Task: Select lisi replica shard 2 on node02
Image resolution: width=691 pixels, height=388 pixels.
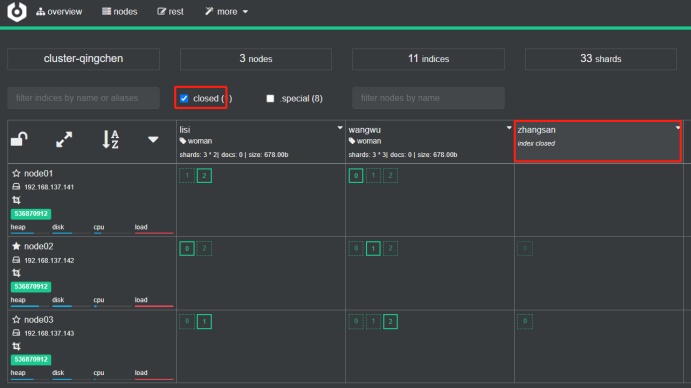Action: tap(204, 248)
